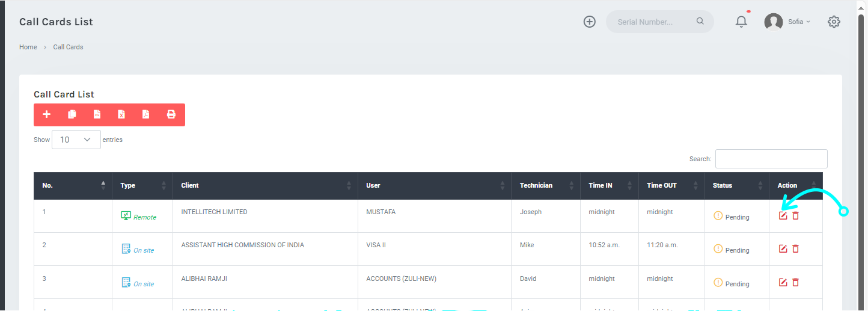Focus the Serial Number search field
868x311 pixels.
coord(653,22)
